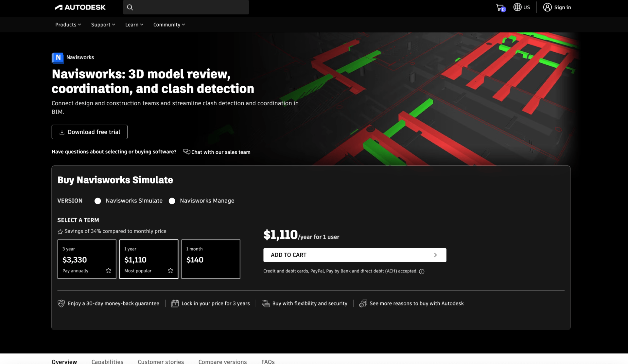Image resolution: width=628 pixels, height=364 pixels.
Task: Switch to the Compare versions tab
Action: (222, 361)
